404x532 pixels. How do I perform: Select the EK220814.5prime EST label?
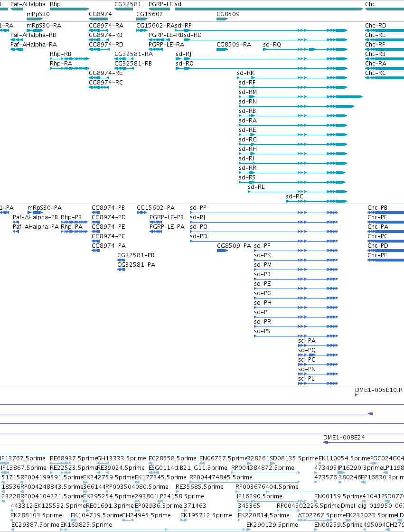tap(263, 515)
